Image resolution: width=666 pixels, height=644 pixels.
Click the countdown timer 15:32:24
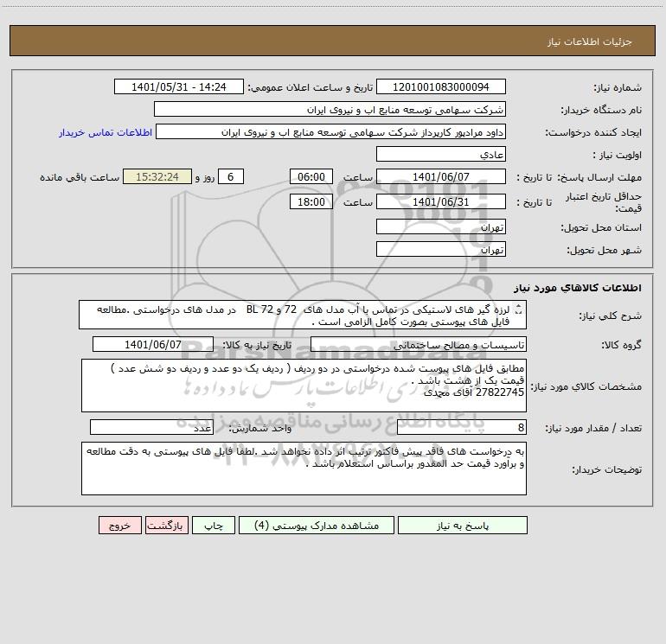point(157,176)
